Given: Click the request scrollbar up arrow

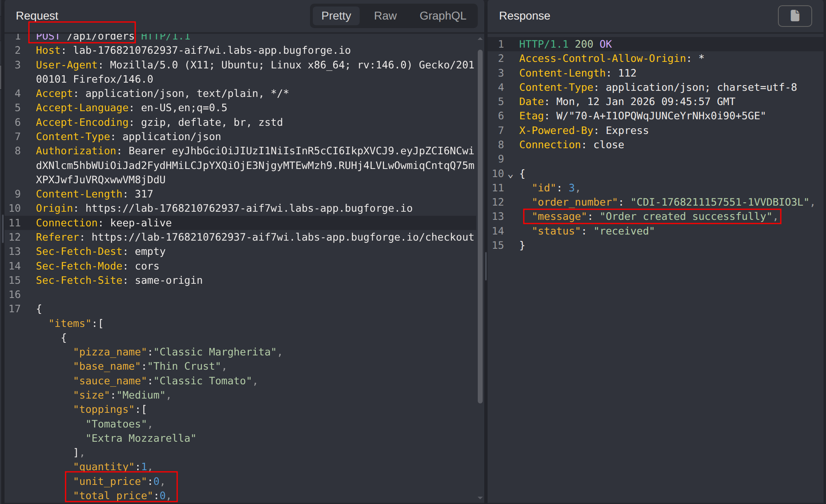Looking at the screenshot, I should pyautogui.click(x=480, y=39).
